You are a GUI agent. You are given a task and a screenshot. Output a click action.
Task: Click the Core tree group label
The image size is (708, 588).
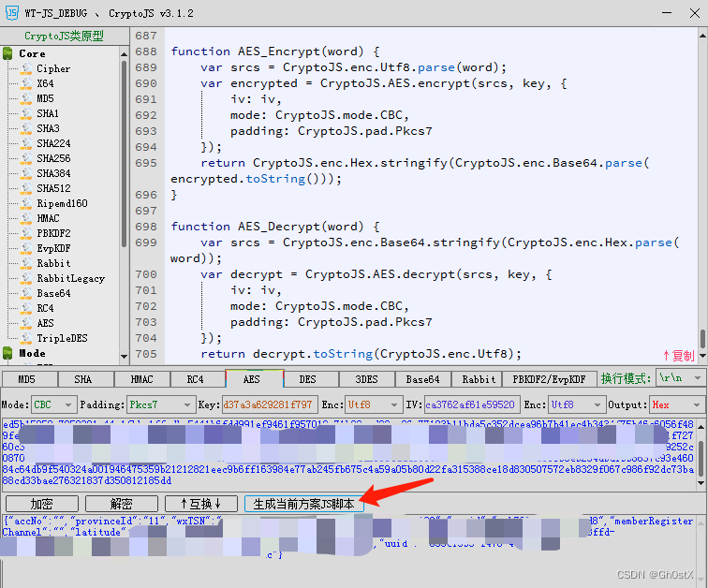(x=32, y=53)
